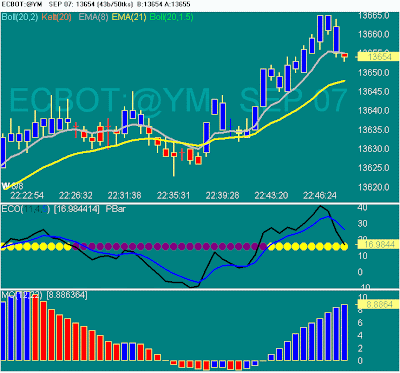400x373 pixels.
Task: Click the ECO(11,4,5) indicator label
Action: tap(25, 209)
